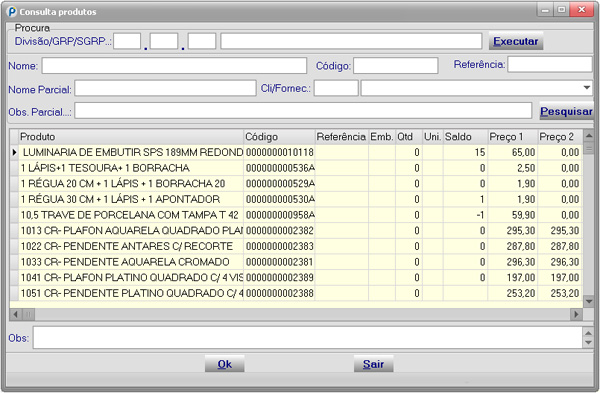Screen dimensions: 600x393
Task: Sort by Código column header
Action: click(x=279, y=137)
